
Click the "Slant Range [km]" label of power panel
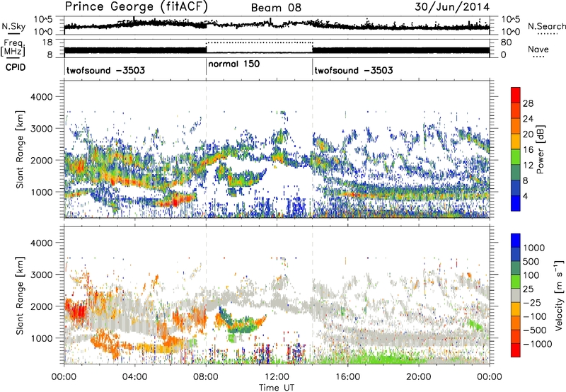coord(20,149)
